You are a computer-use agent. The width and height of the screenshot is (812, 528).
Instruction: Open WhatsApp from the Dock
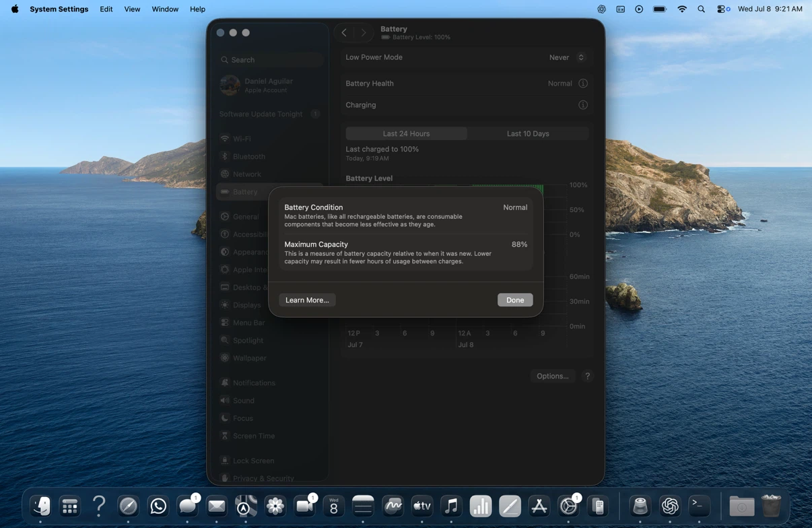point(158,506)
